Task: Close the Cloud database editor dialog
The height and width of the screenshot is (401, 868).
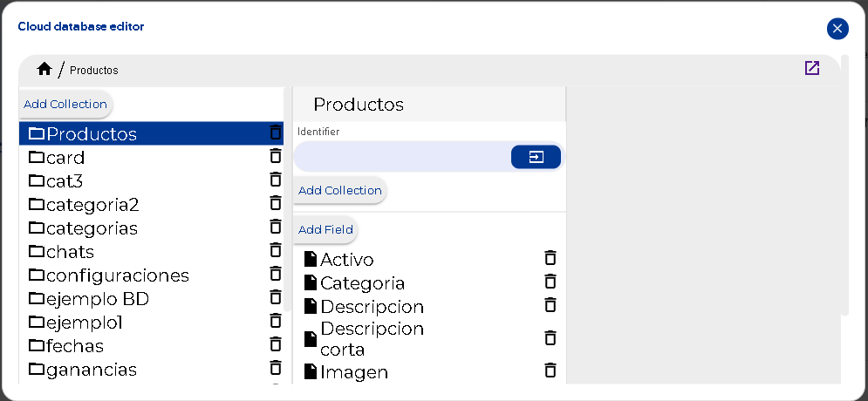Action: tap(837, 29)
